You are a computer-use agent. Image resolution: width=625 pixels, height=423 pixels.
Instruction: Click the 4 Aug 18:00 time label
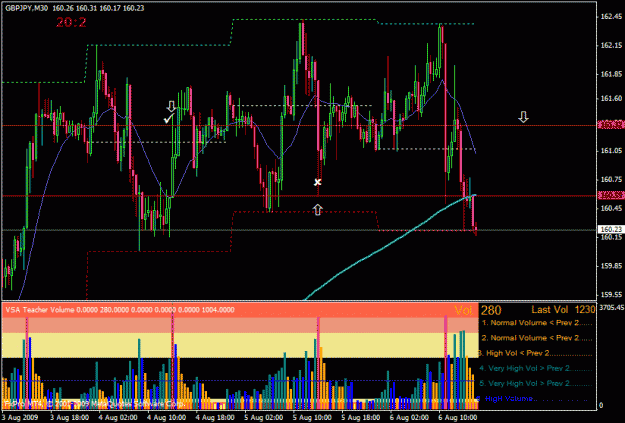[x=216, y=417]
